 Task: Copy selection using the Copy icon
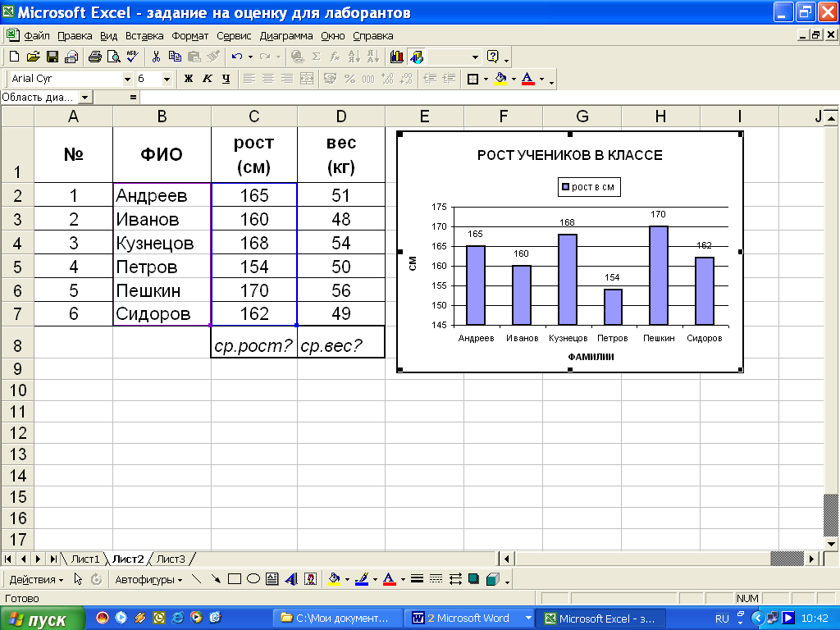[175, 57]
